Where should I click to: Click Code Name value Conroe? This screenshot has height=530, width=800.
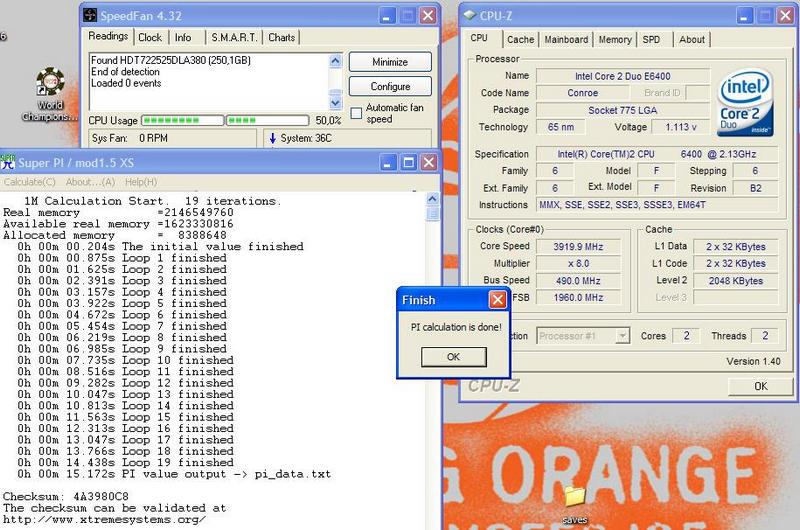coord(582,93)
